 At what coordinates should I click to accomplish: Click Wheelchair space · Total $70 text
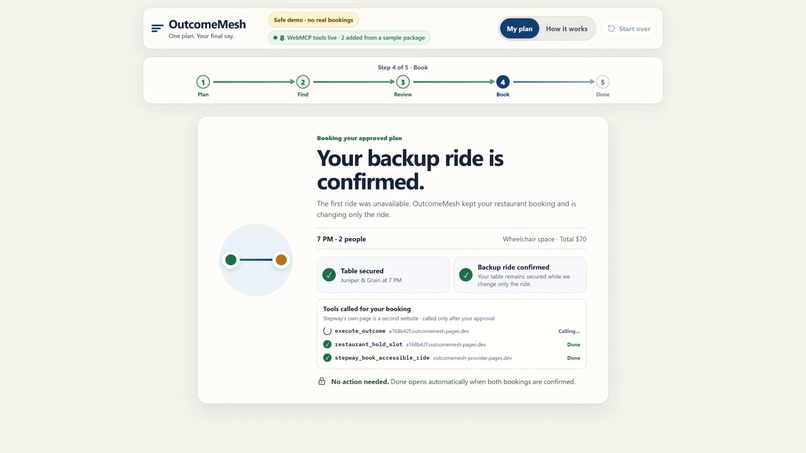pos(544,239)
